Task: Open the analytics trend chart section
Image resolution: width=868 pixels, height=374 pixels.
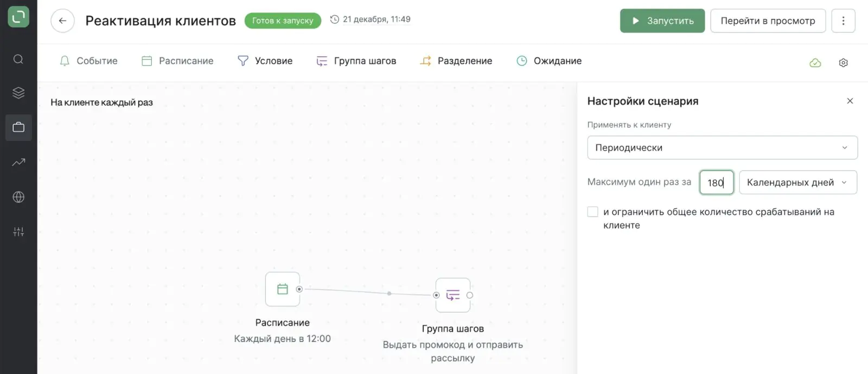Action: (x=18, y=162)
